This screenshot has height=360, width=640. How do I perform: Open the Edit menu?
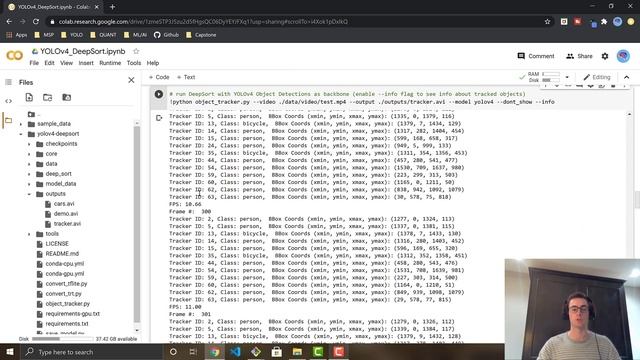(49, 63)
